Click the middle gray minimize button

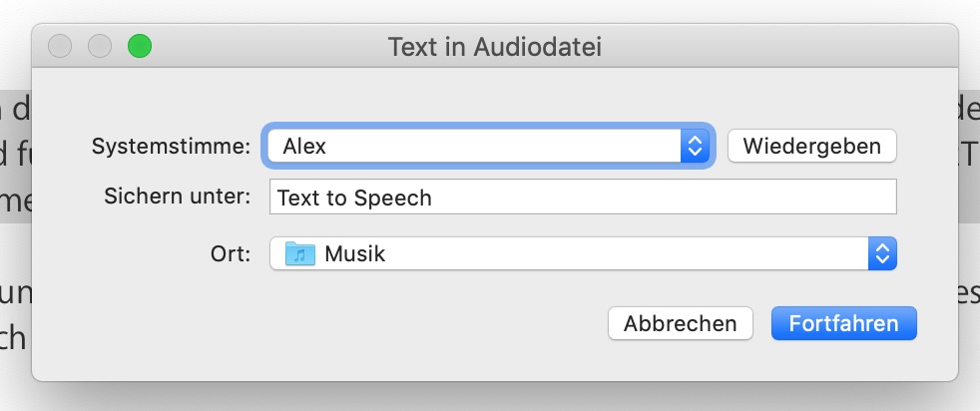pos(100,46)
